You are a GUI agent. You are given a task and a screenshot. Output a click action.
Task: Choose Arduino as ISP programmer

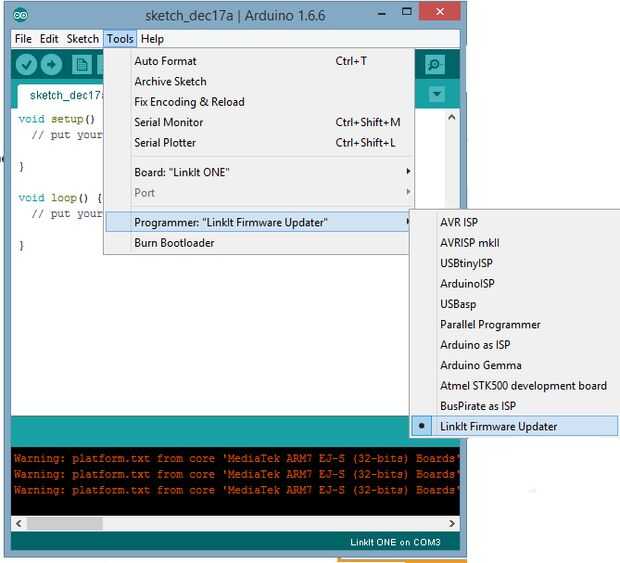[x=476, y=345]
